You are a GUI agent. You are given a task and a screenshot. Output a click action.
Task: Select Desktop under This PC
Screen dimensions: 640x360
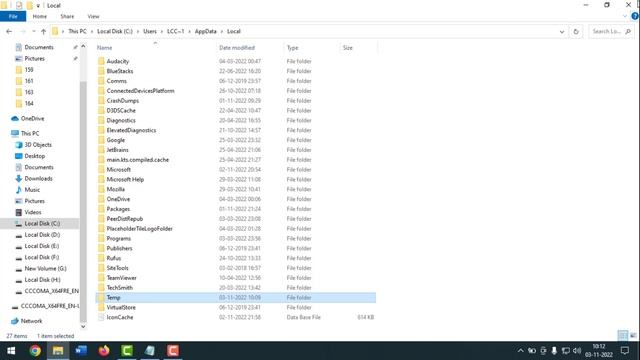click(x=35, y=156)
